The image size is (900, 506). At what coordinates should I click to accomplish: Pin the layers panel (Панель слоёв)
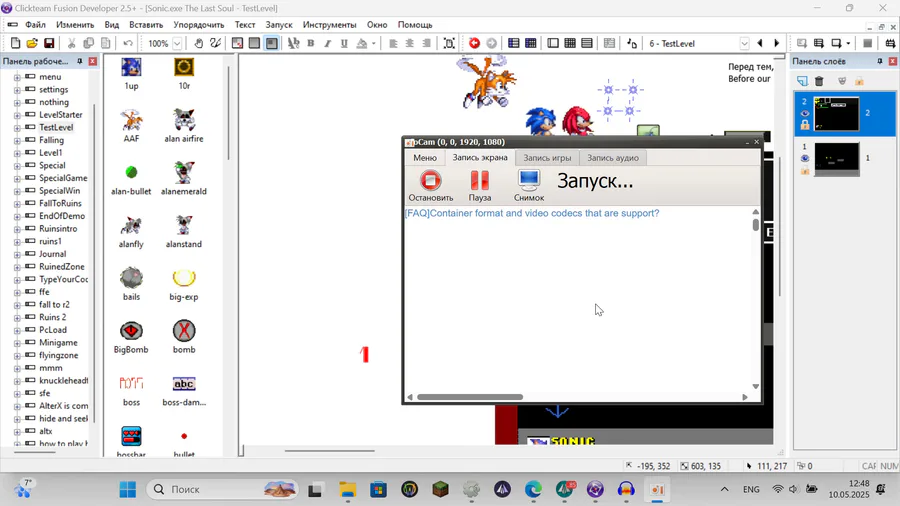coord(879,61)
